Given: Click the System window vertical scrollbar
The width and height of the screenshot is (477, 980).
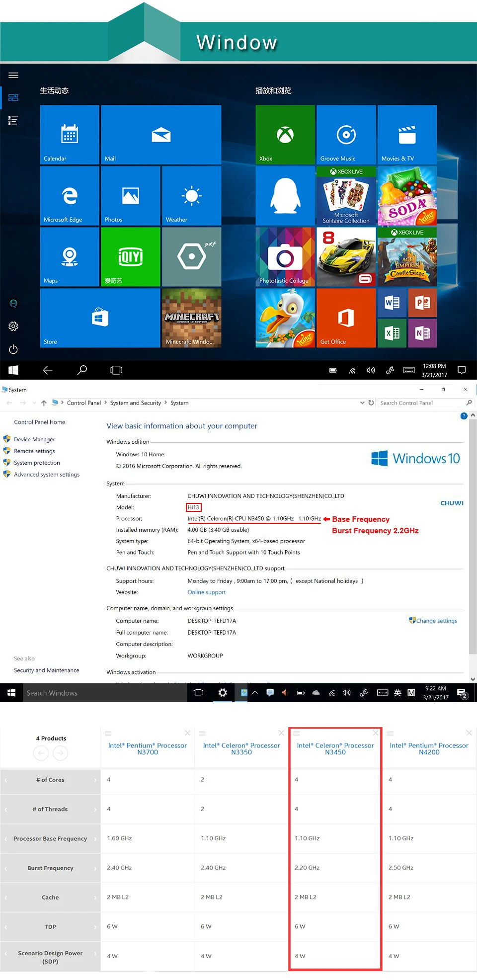Looking at the screenshot, I should [x=473, y=536].
